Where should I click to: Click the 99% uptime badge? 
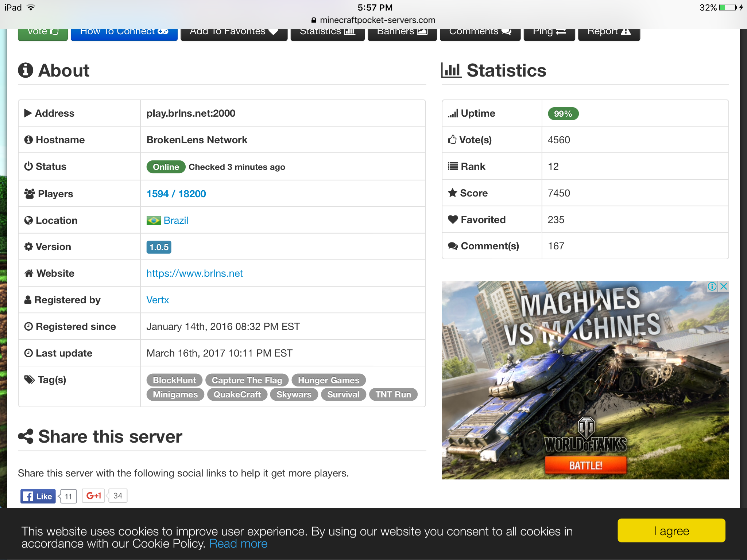563,114
